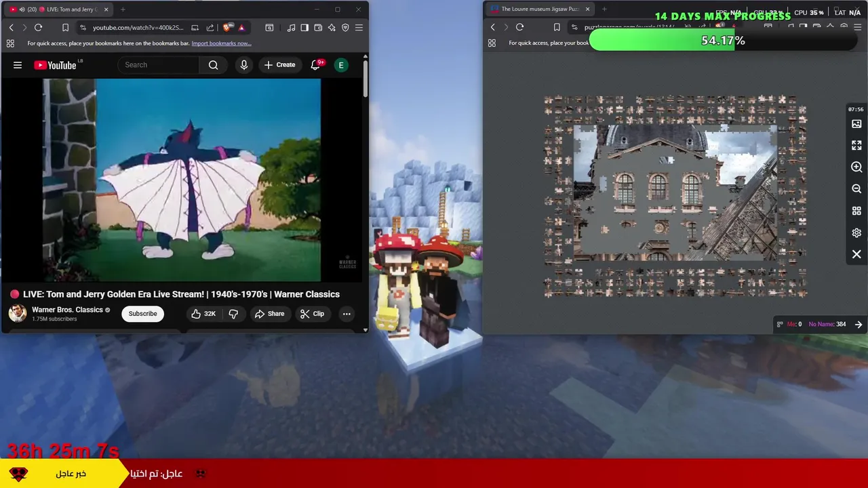Close The Louvre museum Jigsaw Puzzle tab

pyautogui.click(x=587, y=9)
